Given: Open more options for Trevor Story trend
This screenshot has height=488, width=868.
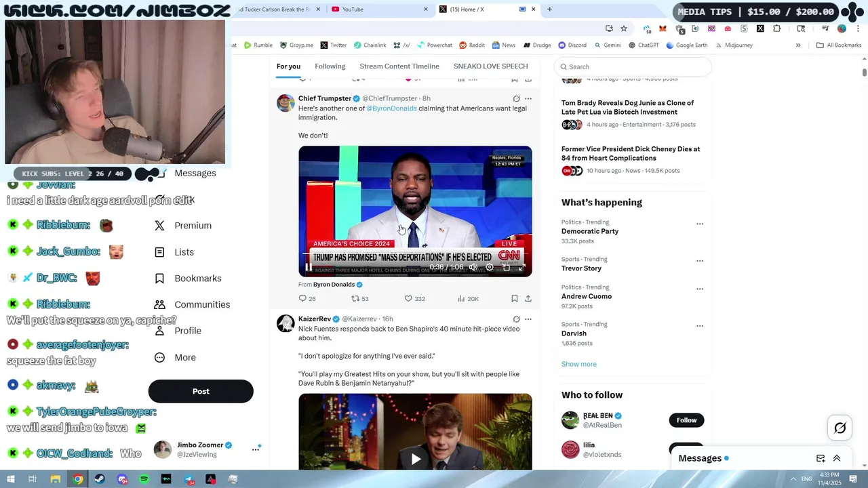Looking at the screenshot, I should 700,261.
